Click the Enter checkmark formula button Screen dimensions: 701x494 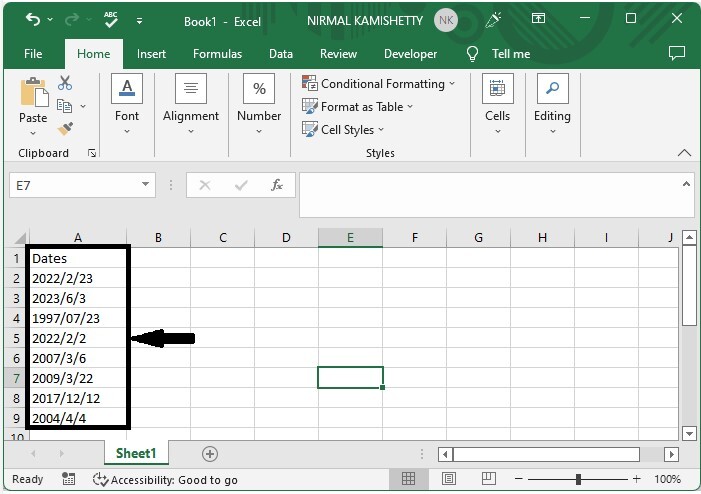[x=241, y=185]
